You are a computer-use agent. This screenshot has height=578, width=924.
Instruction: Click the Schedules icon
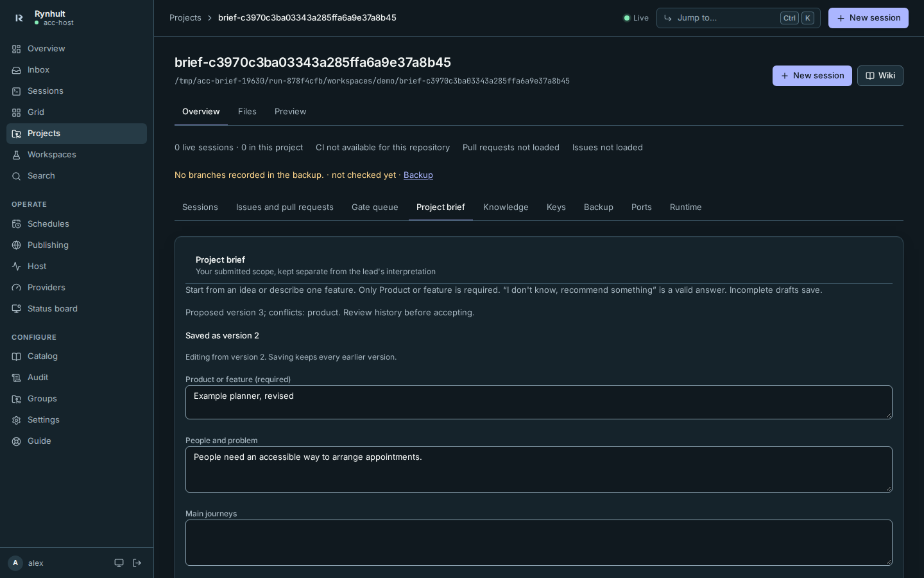17,224
